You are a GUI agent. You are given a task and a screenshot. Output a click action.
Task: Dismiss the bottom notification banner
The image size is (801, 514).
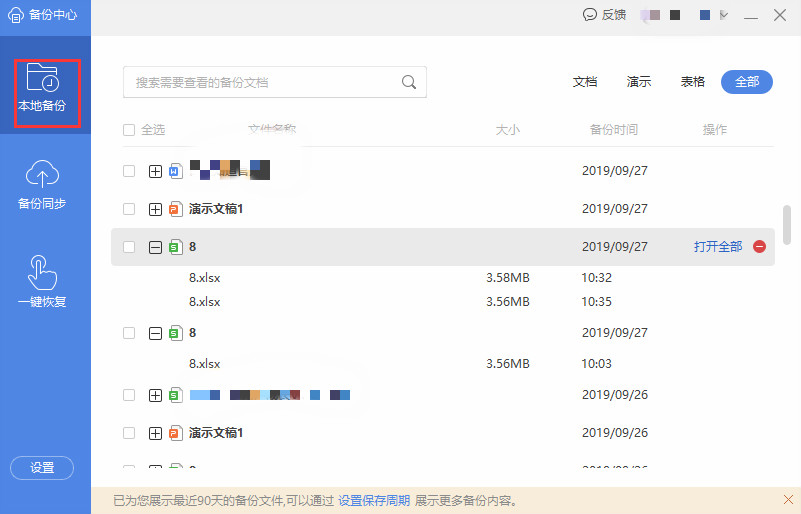[788, 500]
